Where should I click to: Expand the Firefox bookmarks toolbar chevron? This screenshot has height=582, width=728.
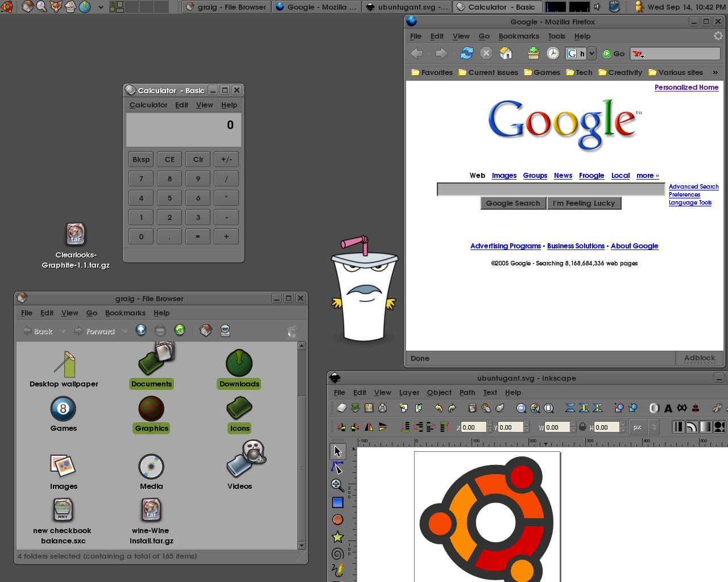tap(715, 72)
